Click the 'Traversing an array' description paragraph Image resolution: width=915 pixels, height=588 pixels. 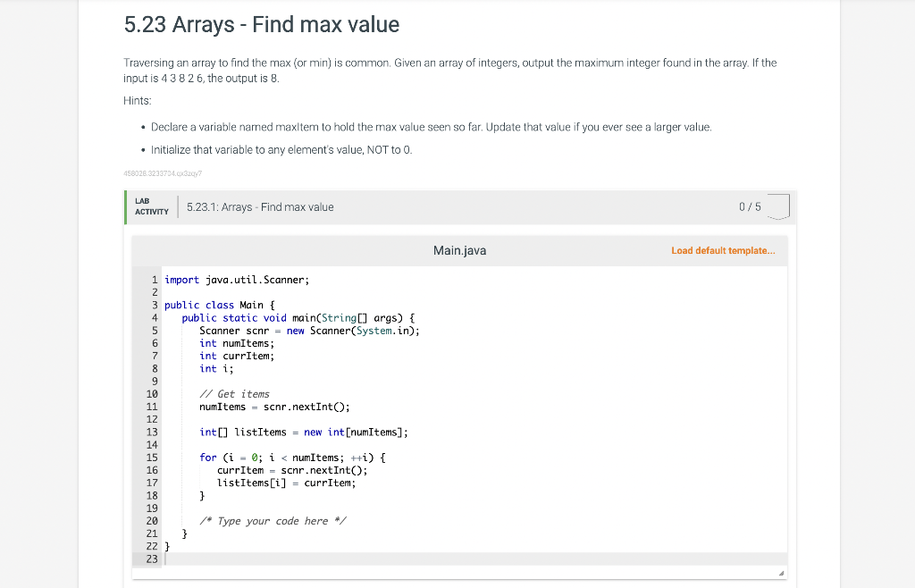(x=450, y=71)
